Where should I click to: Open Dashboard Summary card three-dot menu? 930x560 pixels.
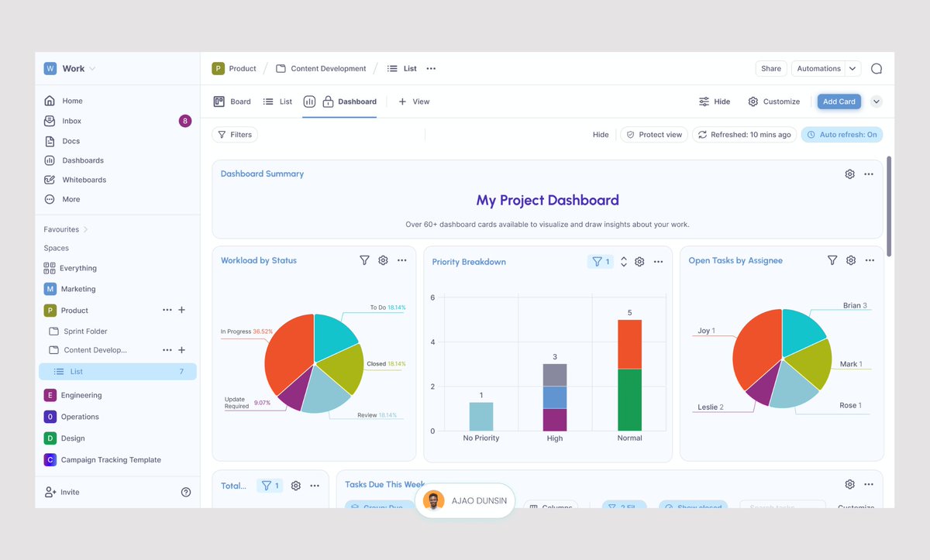(869, 174)
